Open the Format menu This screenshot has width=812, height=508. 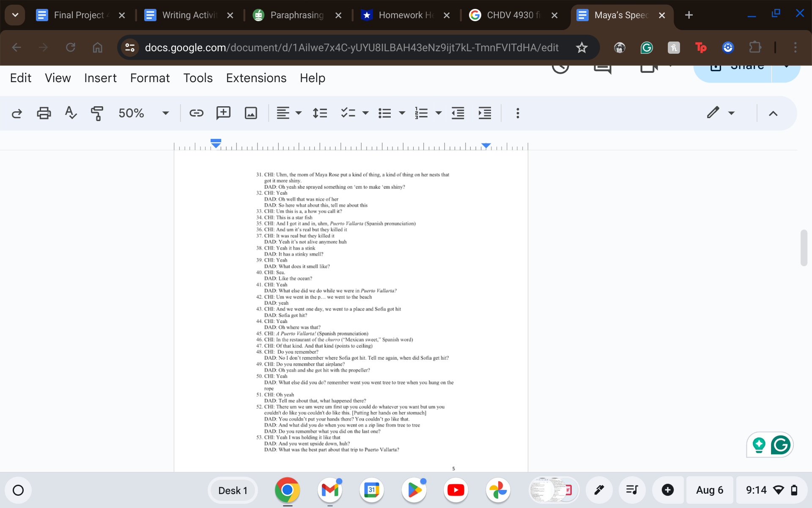150,78
